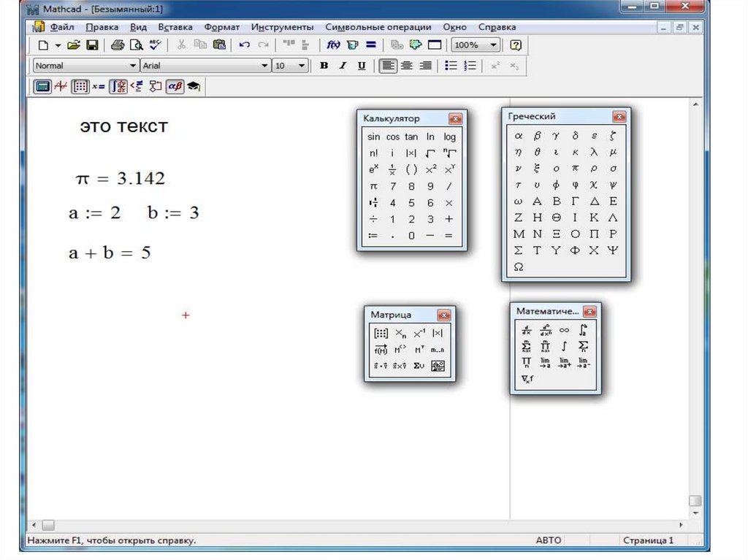Click matrix transpose M^T in Матрица
The image size is (748, 560).
click(x=419, y=350)
